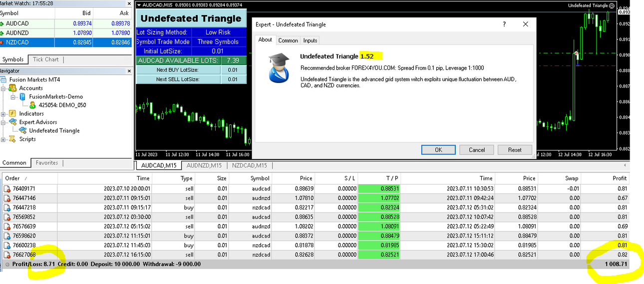The image size is (644, 284).
Task: Click the order icon for order 76447146
Action: (7, 198)
